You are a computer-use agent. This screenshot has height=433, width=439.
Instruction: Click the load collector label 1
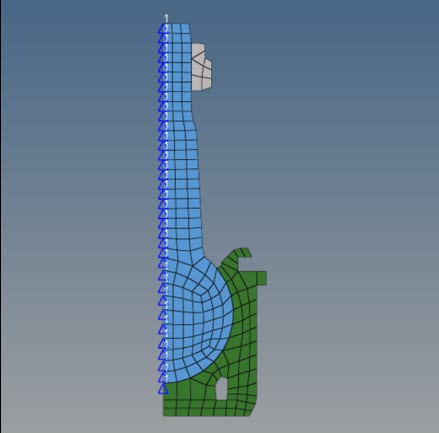(x=166, y=18)
